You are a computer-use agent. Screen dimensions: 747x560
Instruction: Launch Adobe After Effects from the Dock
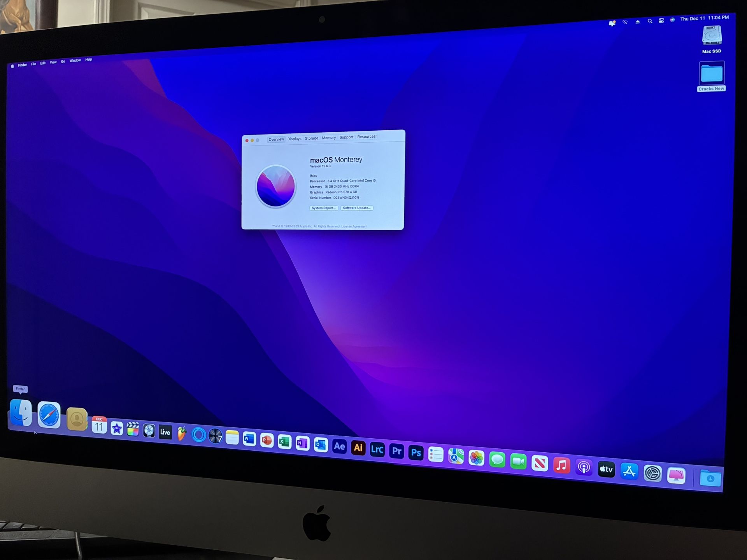pos(339,446)
